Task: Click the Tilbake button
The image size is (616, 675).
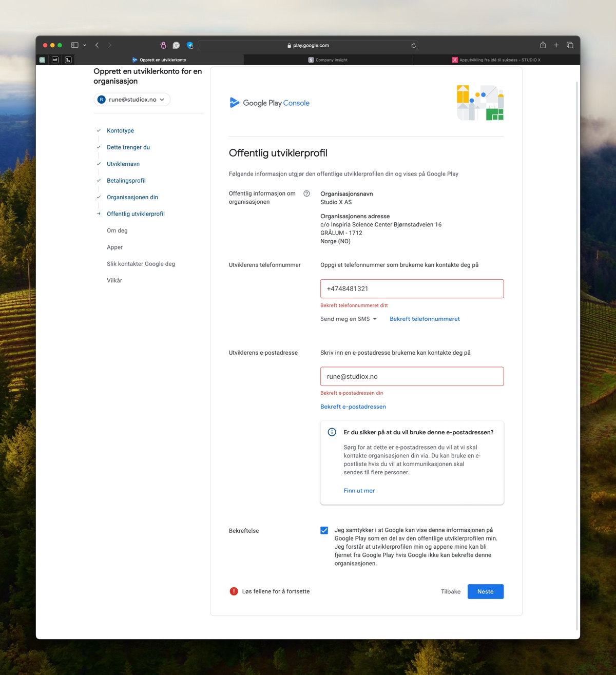Action: click(451, 591)
